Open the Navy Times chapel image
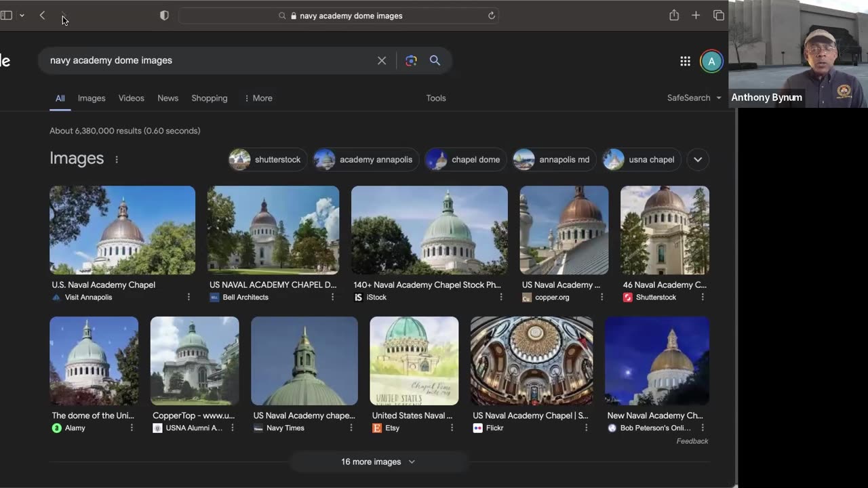 click(304, 361)
